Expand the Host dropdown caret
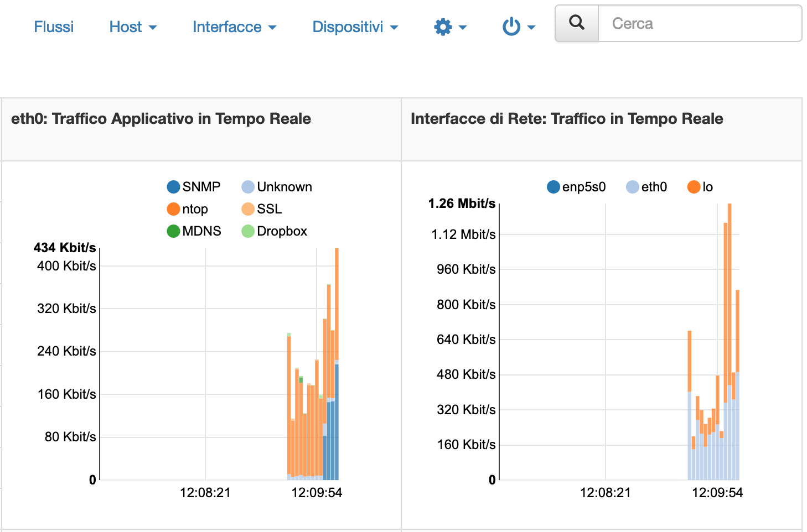Viewport: 807px width, 532px height. click(x=153, y=28)
